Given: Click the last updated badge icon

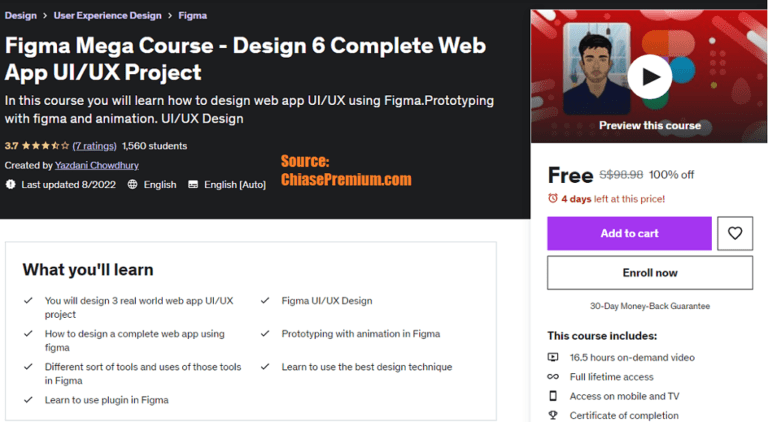Looking at the screenshot, I should click(x=11, y=185).
